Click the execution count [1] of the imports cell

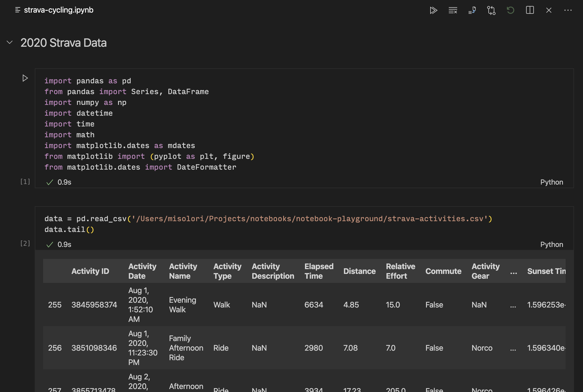[25, 181]
